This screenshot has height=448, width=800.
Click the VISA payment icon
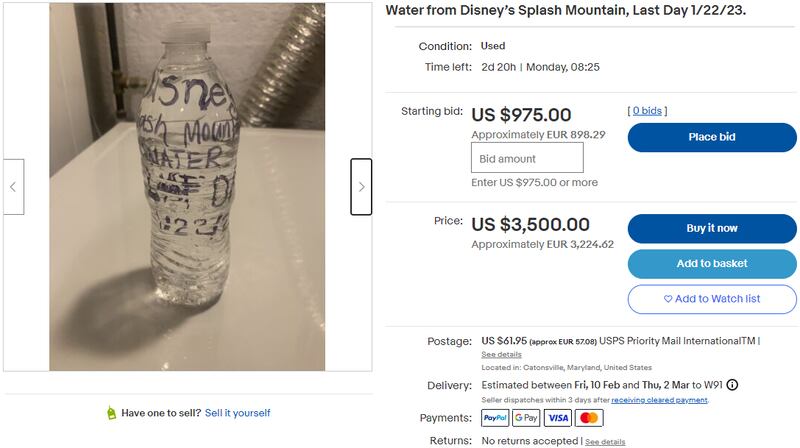(559, 418)
